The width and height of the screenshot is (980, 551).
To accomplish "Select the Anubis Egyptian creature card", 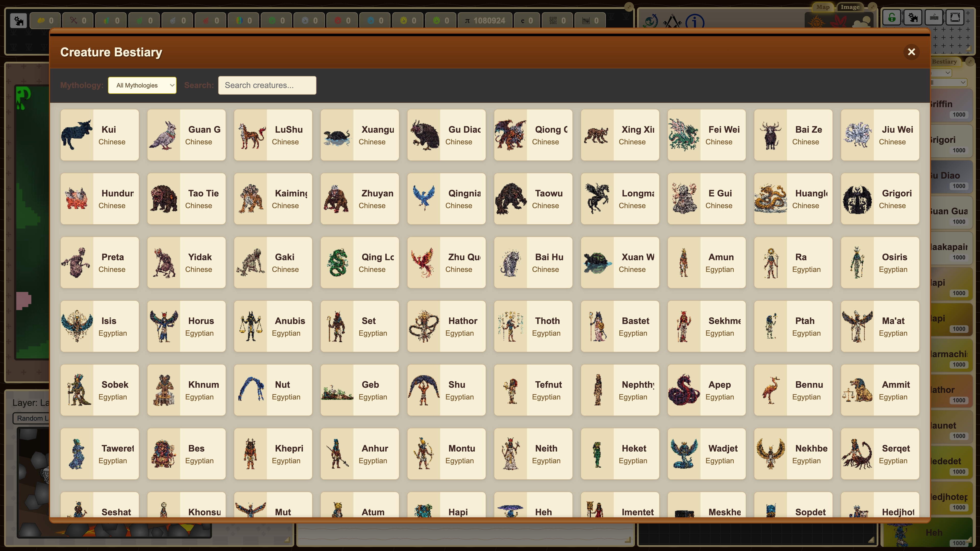I will pos(273,326).
